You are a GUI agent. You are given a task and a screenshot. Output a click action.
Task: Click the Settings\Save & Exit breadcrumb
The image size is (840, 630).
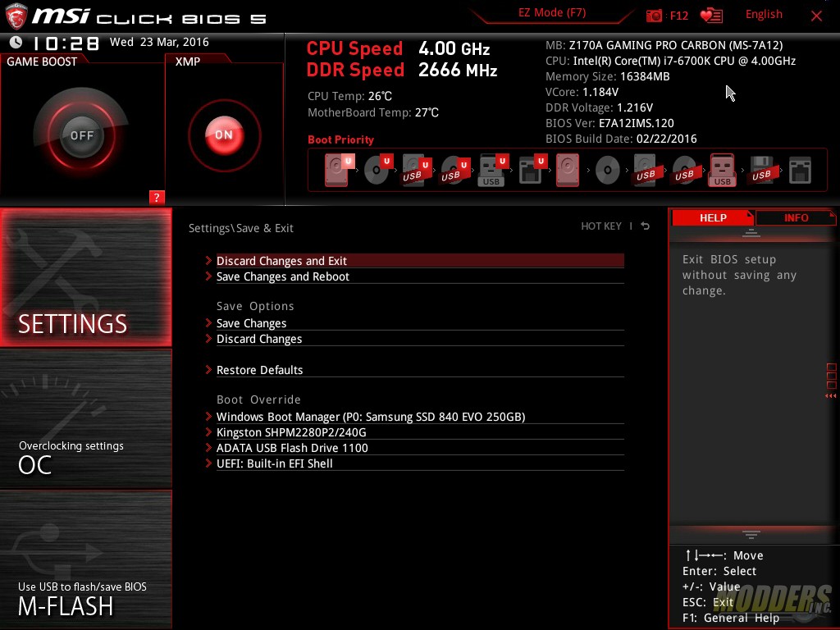[241, 228]
